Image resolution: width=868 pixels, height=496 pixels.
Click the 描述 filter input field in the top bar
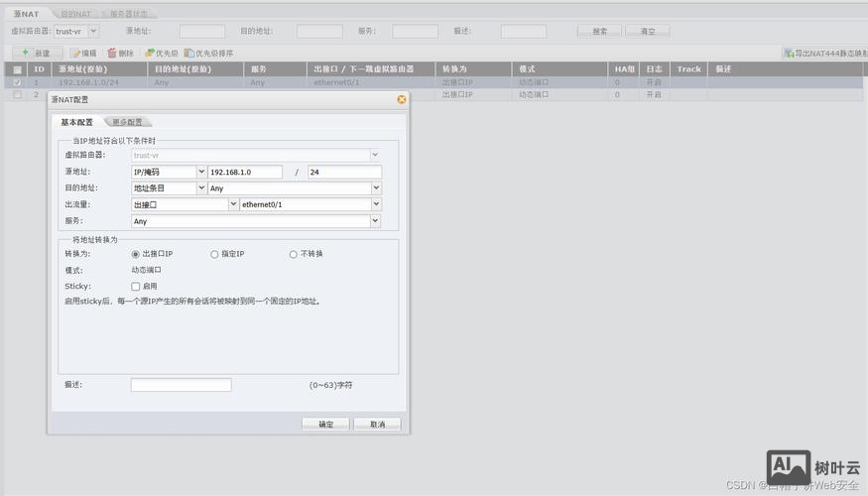click(x=524, y=31)
